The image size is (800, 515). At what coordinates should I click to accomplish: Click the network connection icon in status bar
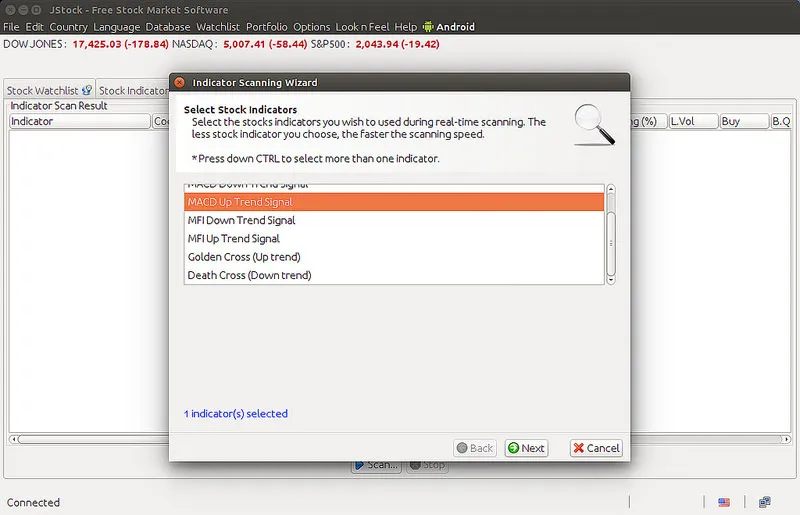[764, 502]
